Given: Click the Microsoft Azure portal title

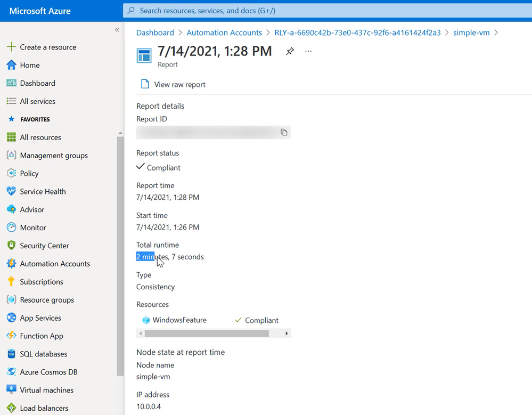Looking at the screenshot, I should (40, 11).
